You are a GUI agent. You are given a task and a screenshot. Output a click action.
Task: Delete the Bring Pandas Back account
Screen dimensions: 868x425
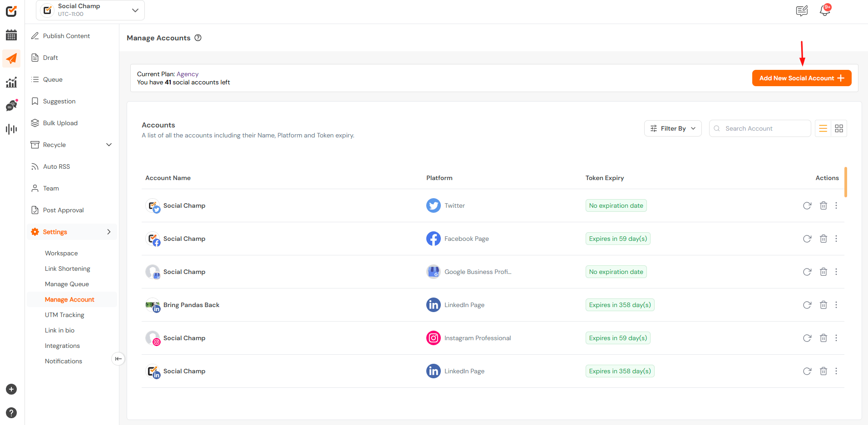(824, 305)
